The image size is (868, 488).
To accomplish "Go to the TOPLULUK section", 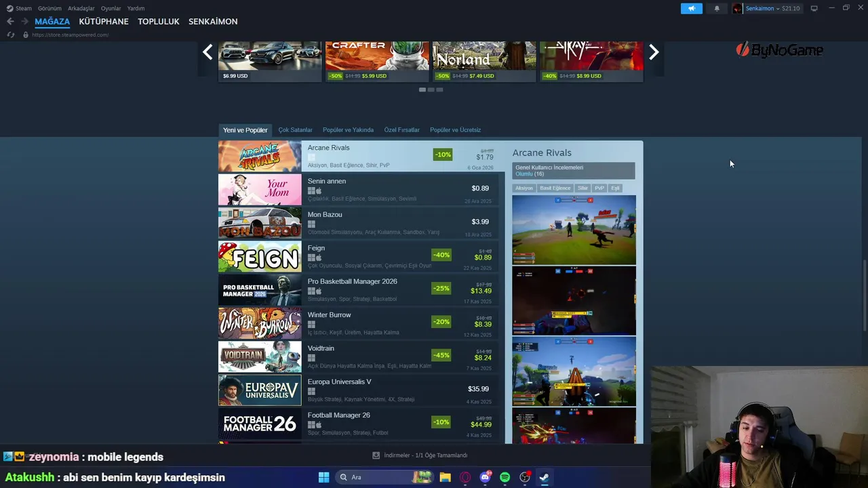I will coord(159,22).
